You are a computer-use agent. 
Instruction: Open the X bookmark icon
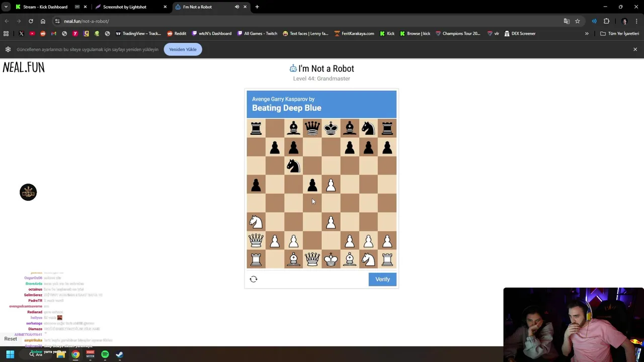pyautogui.click(x=21, y=34)
